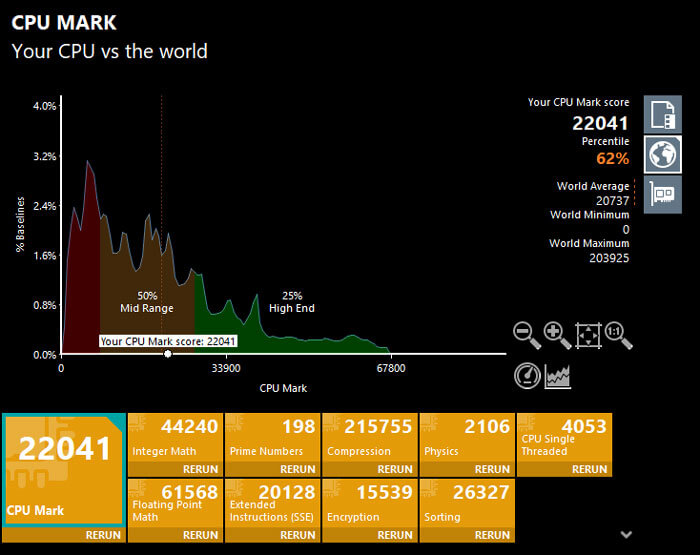Click the World Average 20737 value

(x=612, y=201)
